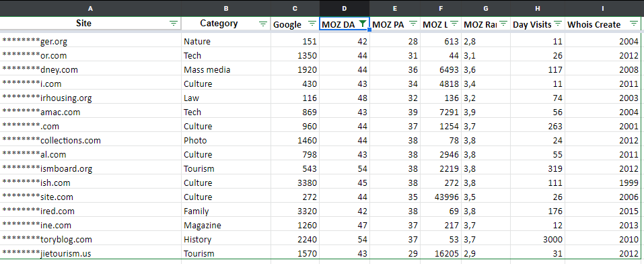Viewport: 644px width, 264px height.
Task: Select the ********toryblog.com site cell
Action: point(90,239)
